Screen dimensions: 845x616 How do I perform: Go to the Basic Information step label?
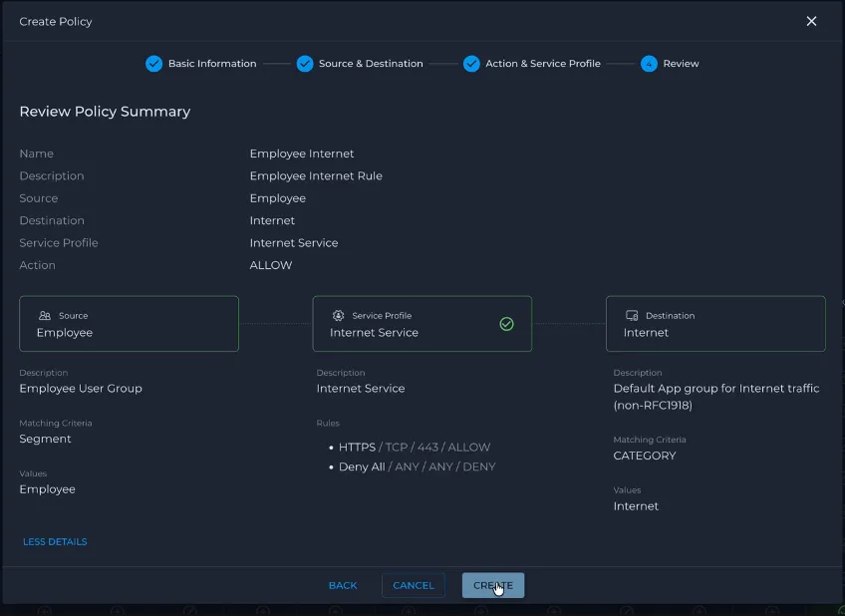pos(212,64)
